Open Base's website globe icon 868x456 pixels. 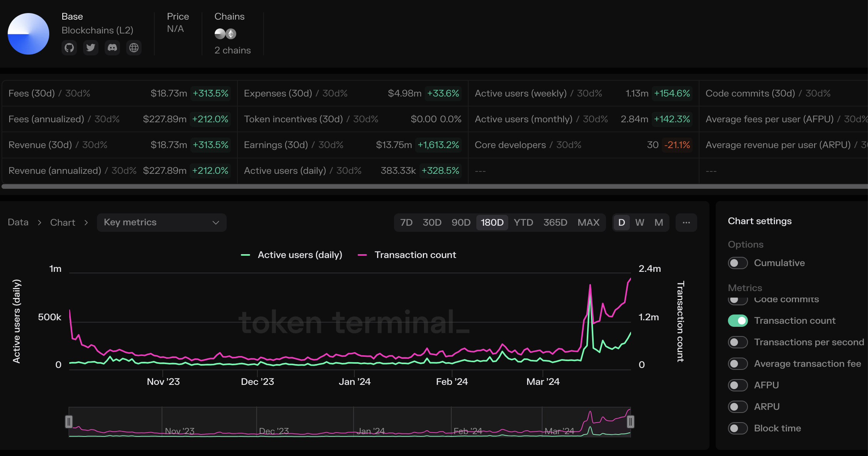[134, 48]
